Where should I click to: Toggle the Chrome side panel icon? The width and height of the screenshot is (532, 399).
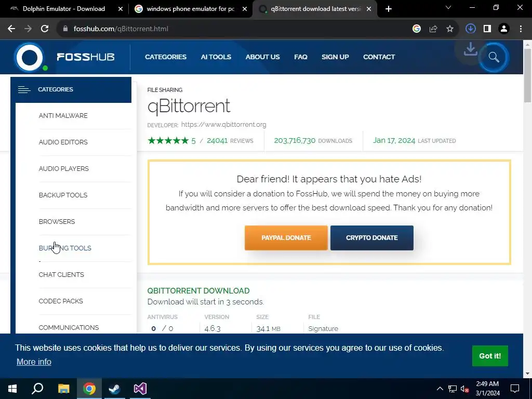click(487, 29)
